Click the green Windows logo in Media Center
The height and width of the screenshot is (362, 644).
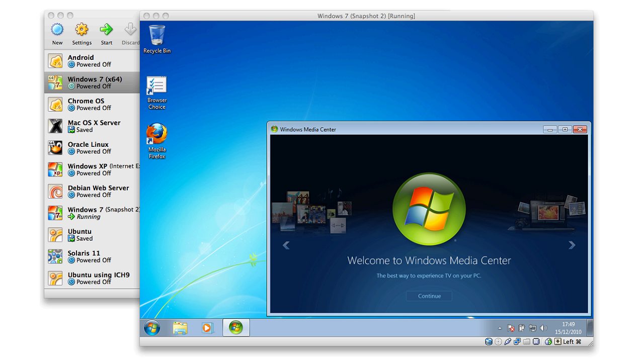click(429, 209)
